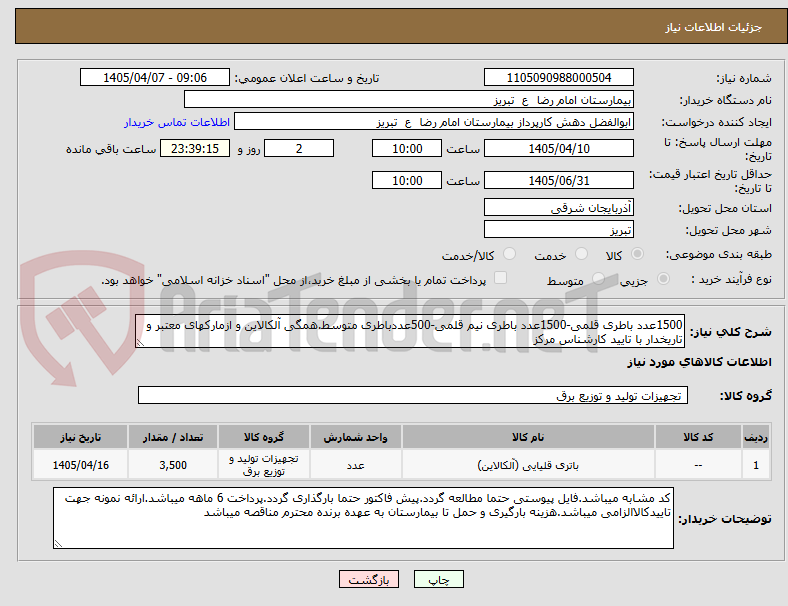Click the requester field ابوالفضل دهش
Viewport: 788px width, 606px height.
pyautogui.click(x=434, y=122)
